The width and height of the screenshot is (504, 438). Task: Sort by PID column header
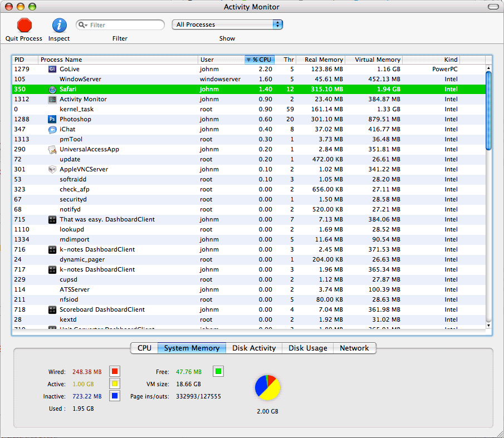[26, 60]
